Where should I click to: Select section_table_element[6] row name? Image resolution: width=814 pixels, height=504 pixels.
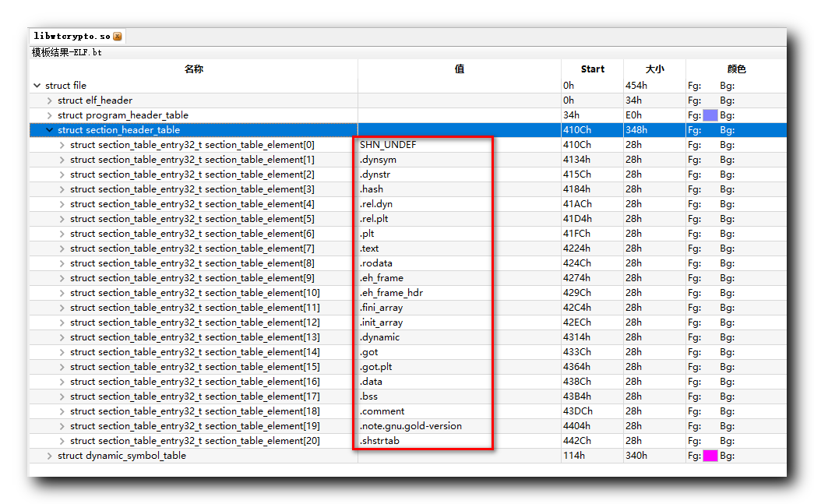click(192, 234)
